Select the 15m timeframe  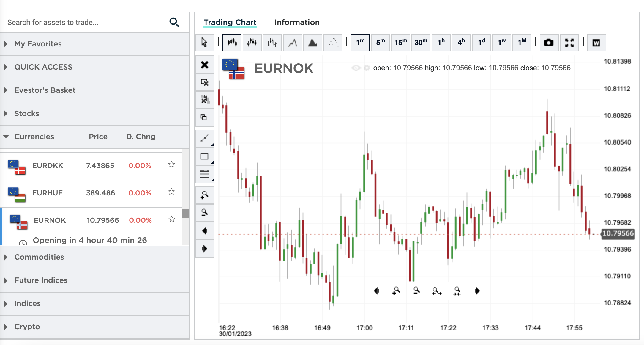pyautogui.click(x=400, y=43)
